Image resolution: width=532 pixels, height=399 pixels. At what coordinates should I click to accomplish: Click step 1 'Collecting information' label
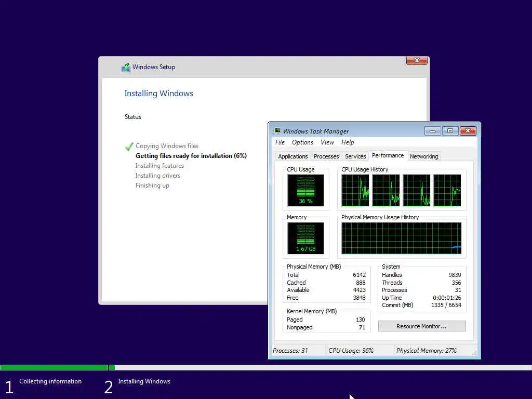50,381
